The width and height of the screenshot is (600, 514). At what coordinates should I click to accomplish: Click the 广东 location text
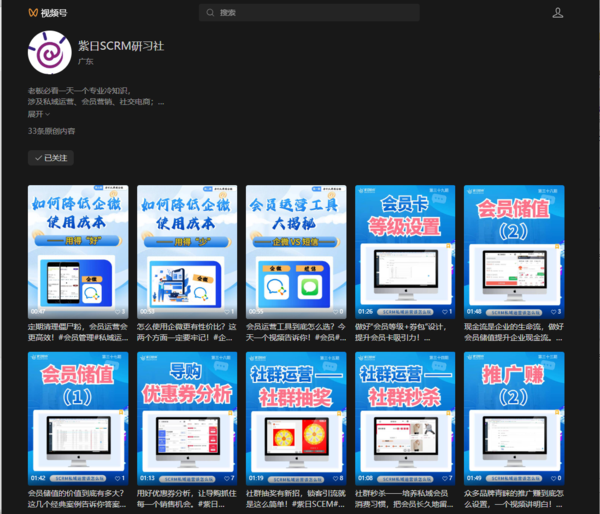tap(86, 61)
